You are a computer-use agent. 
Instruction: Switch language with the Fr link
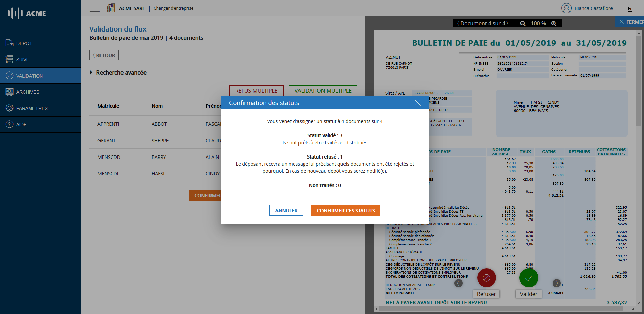(x=630, y=8)
